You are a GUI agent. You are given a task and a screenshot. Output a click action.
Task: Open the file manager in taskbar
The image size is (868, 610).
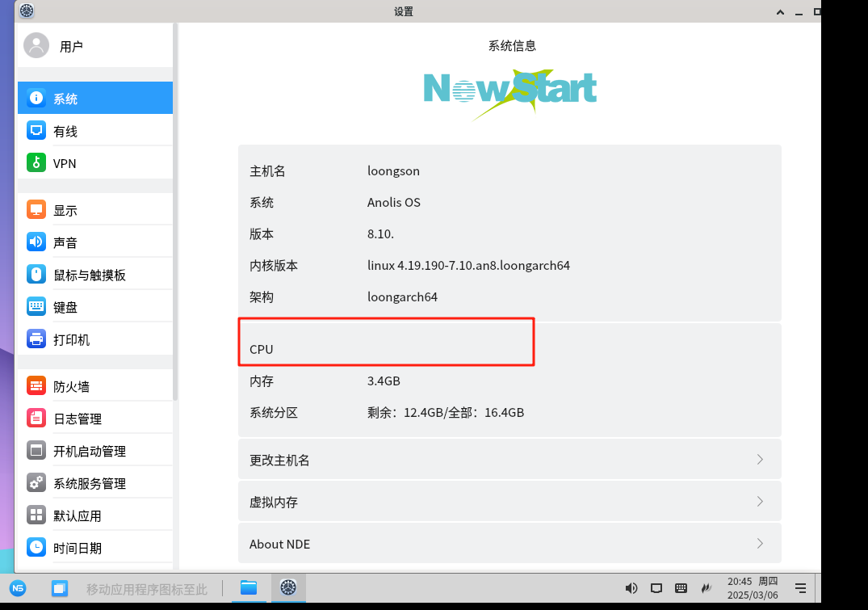tap(249, 587)
